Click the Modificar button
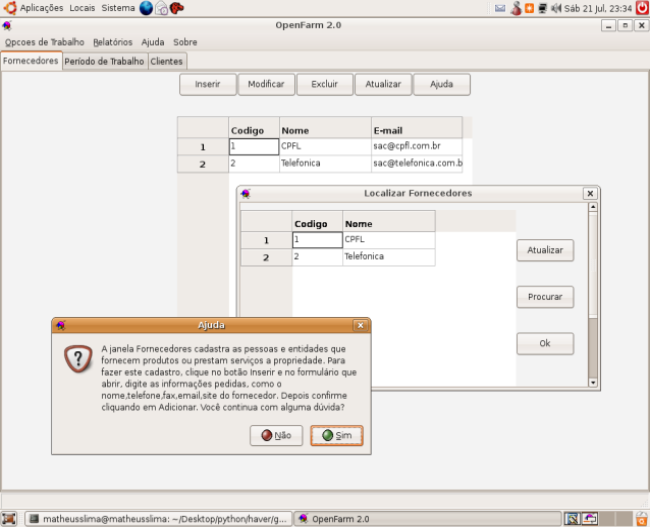650x527 pixels. tap(266, 84)
